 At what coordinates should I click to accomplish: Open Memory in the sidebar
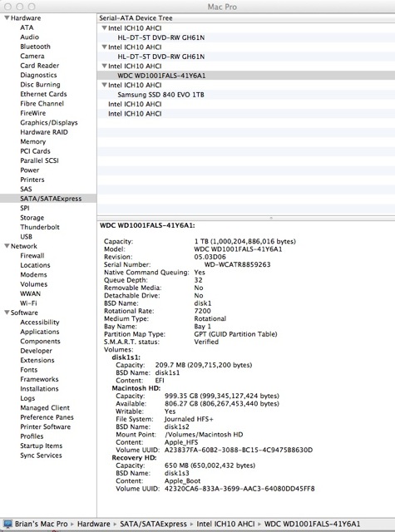click(33, 141)
